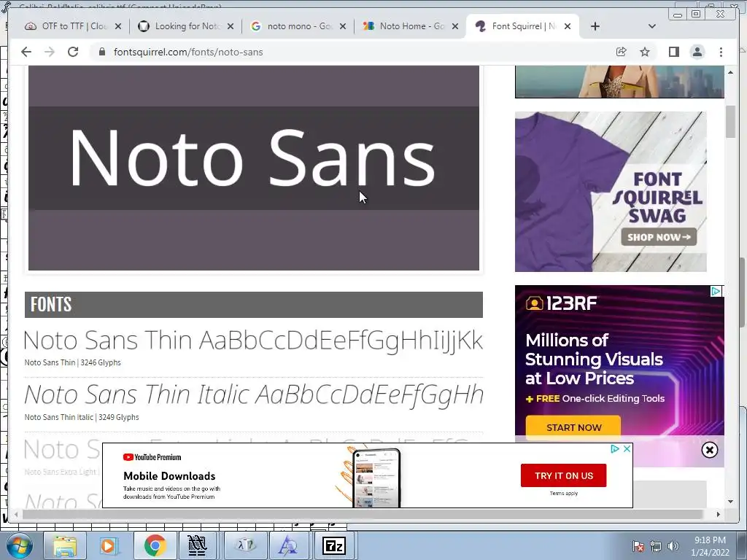Go forward with the forward arrow
This screenshot has width=747, height=560.
50,52
